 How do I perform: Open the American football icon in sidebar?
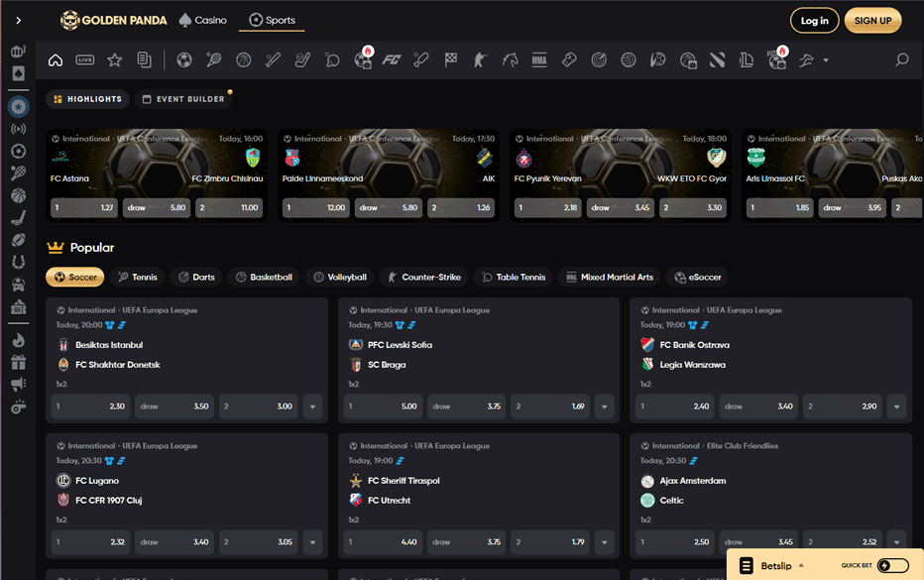[18, 240]
